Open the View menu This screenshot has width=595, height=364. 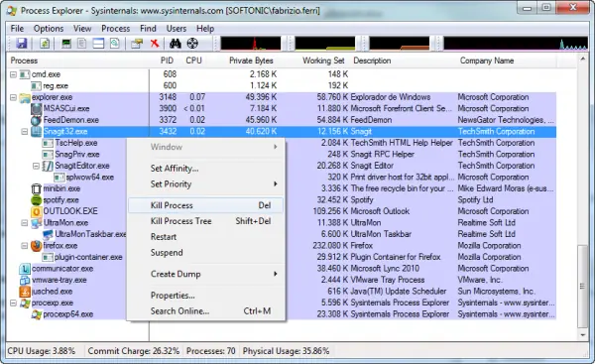tap(82, 29)
